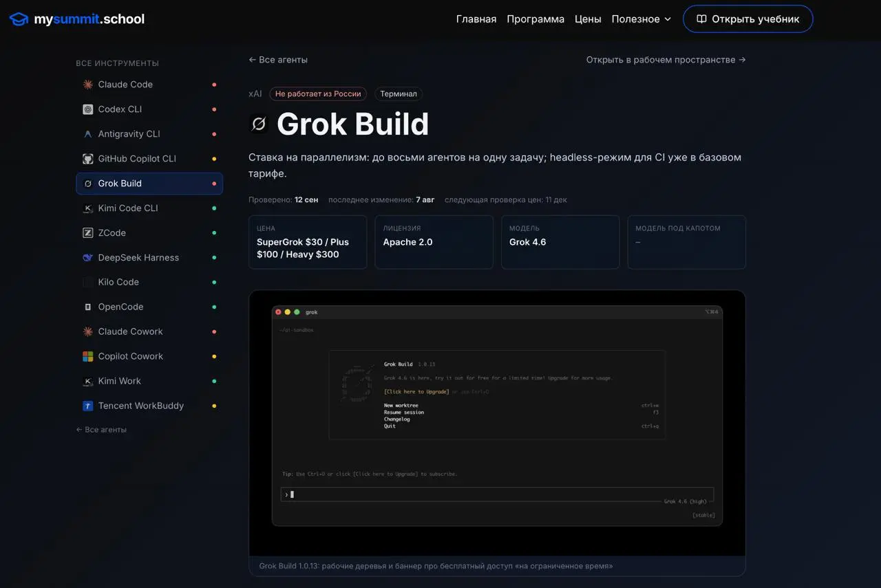Click the GitHub Copilot CLI icon

(88, 159)
